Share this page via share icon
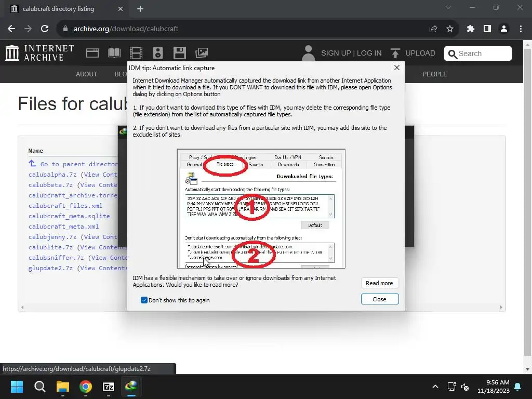Screen dimensions: 532x399 pos(433,29)
